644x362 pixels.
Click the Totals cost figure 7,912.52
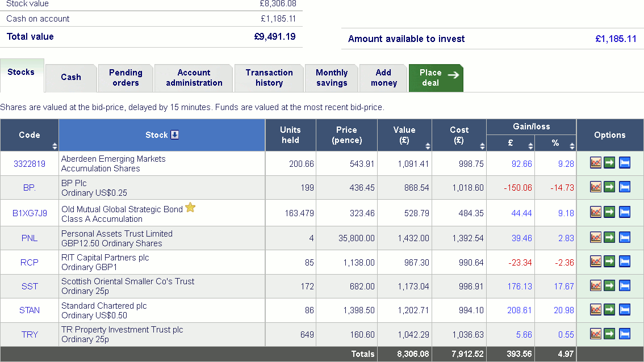[x=467, y=354]
